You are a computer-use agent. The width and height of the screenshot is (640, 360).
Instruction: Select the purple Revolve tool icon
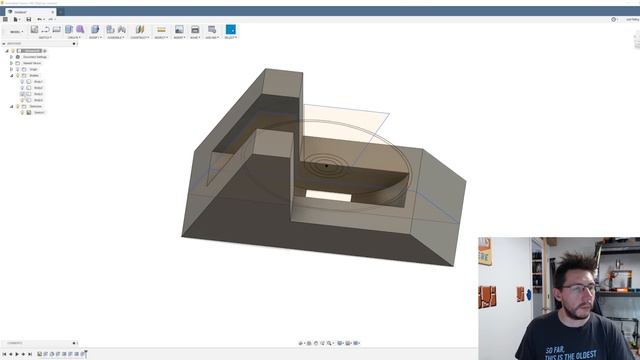80,29
